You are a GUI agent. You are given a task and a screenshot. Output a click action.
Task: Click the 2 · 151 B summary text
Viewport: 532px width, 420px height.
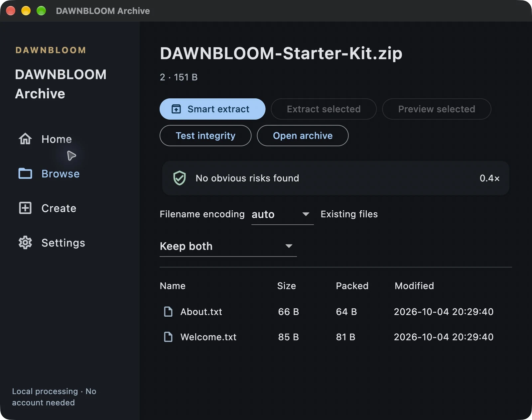179,77
